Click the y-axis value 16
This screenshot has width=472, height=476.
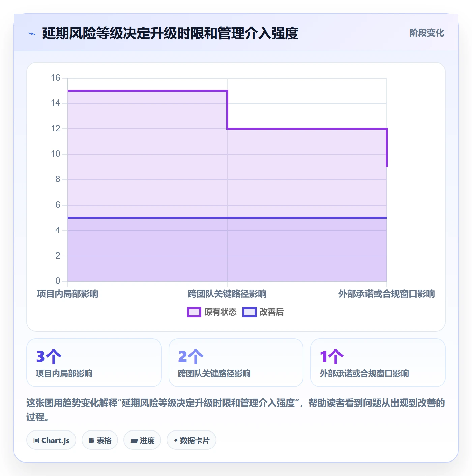(56, 78)
